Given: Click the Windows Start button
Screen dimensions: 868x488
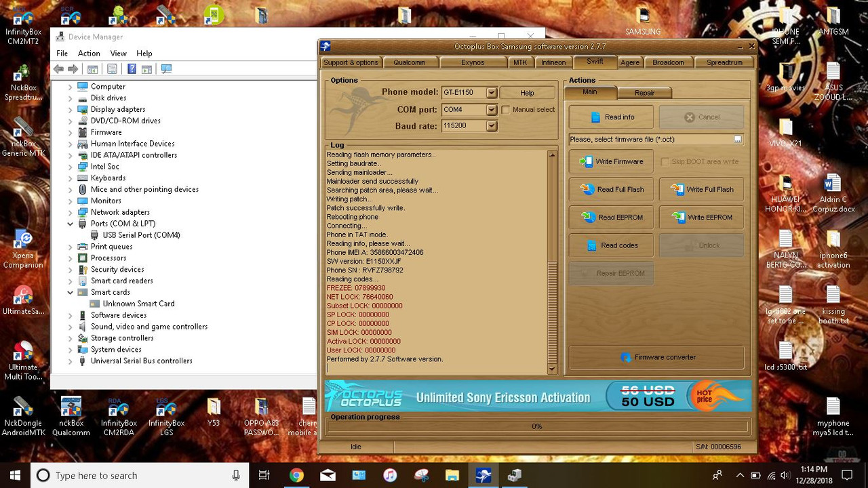Looking at the screenshot, I should click(x=16, y=475).
